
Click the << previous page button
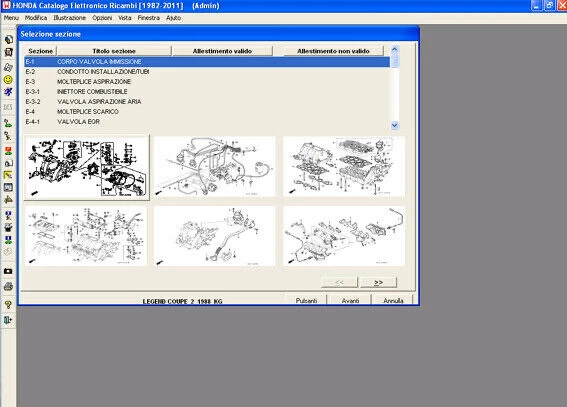pyautogui.click(x=339, y=282)
